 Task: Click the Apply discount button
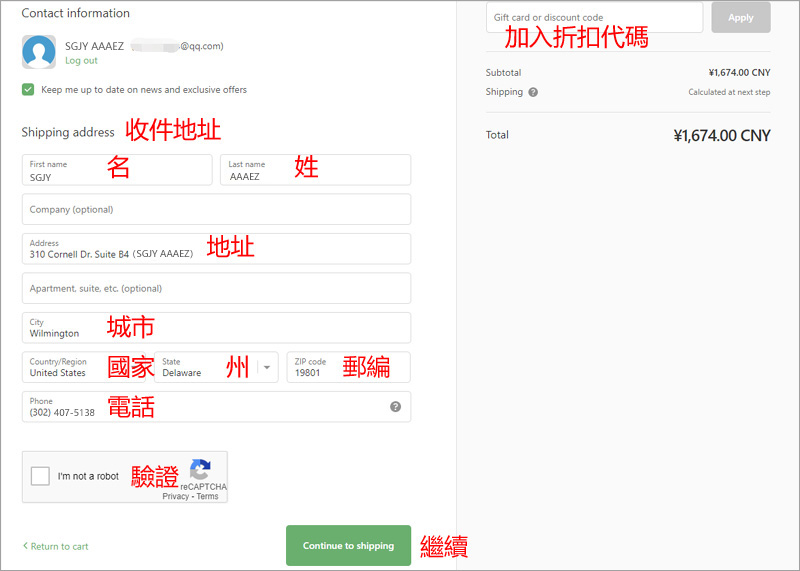[740, 18]
